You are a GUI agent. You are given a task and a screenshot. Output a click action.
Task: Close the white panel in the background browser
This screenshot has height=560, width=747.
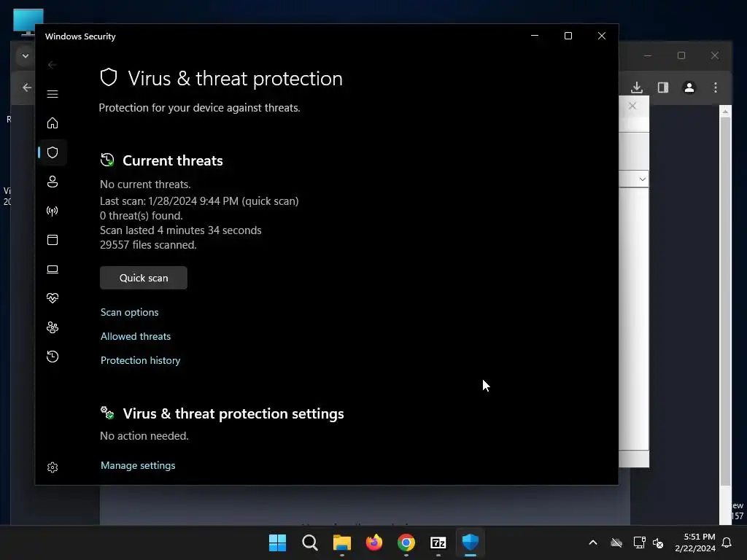[x=632, y=106]
